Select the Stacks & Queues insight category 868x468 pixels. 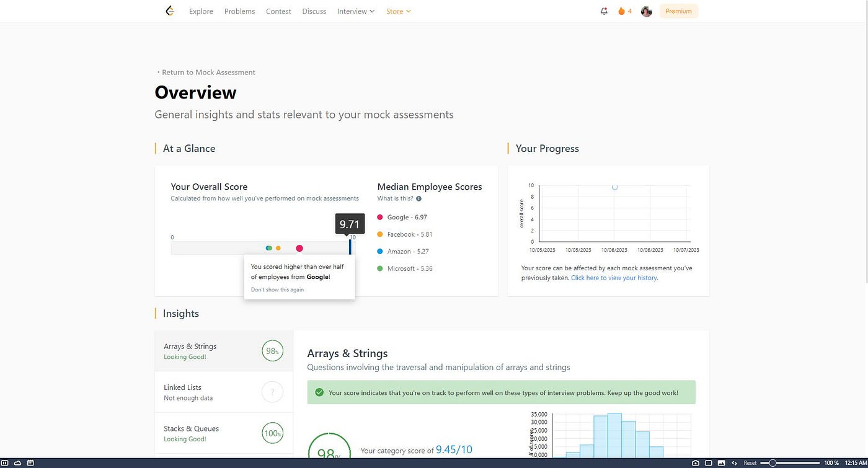coord(224,433)
